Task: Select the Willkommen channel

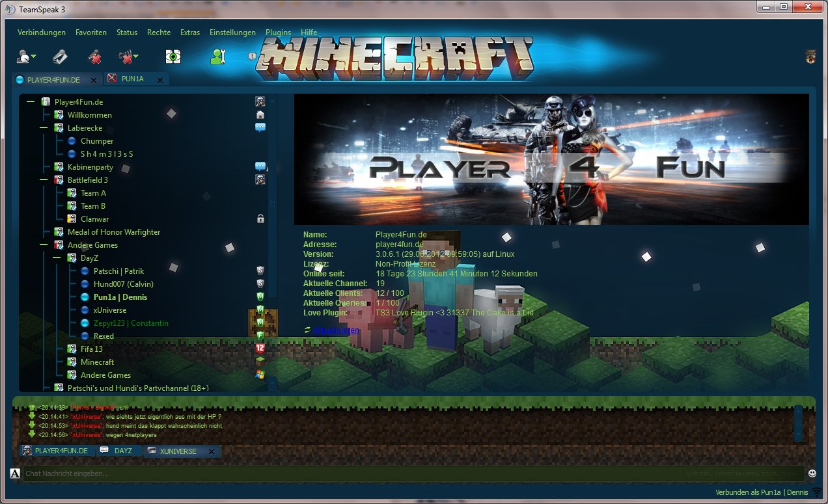Action: point(90,115)
